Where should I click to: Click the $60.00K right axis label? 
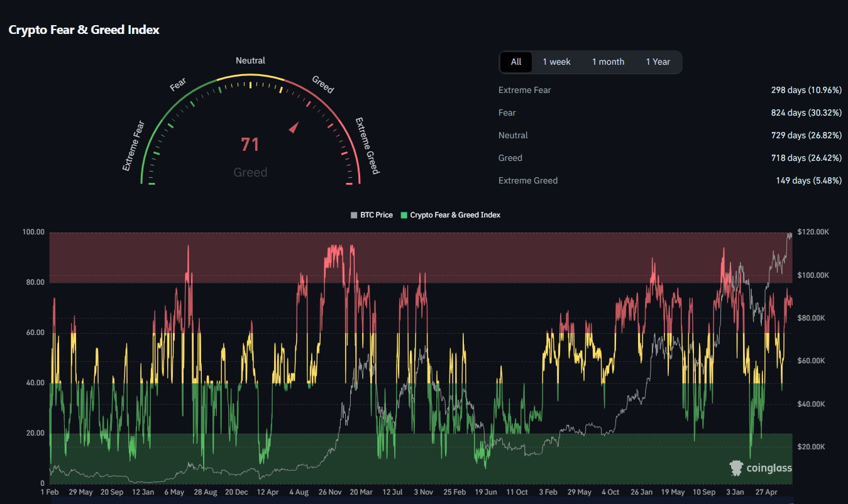(x=811, y=361)
